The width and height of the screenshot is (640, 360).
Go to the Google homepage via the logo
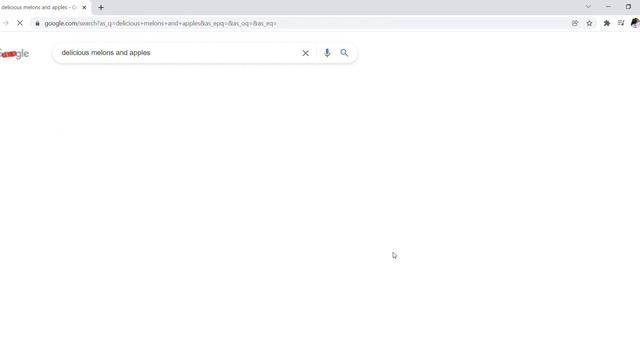[x=14, y=53]
